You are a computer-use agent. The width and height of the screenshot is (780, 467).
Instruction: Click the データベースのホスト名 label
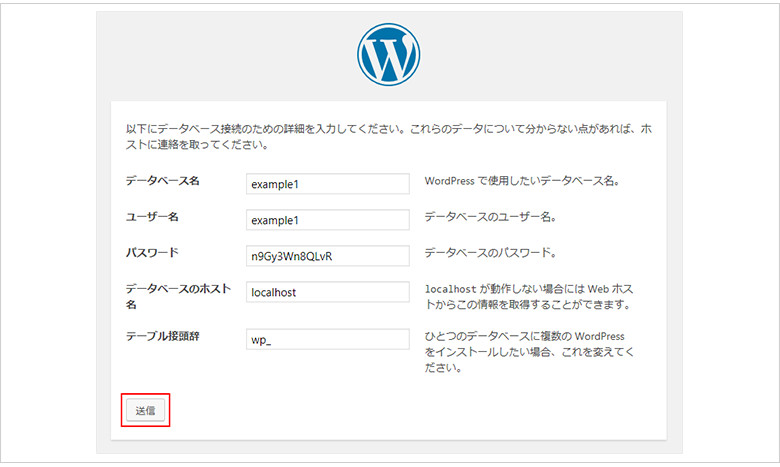click(x=177, y=295)
